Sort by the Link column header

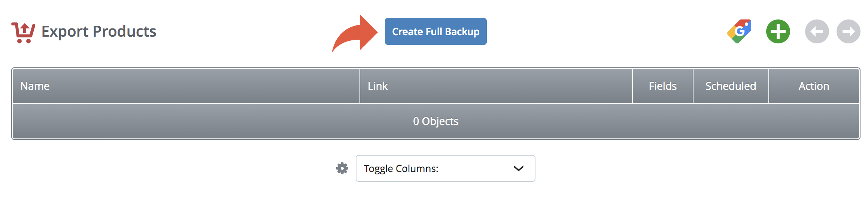tap(377, 86)
